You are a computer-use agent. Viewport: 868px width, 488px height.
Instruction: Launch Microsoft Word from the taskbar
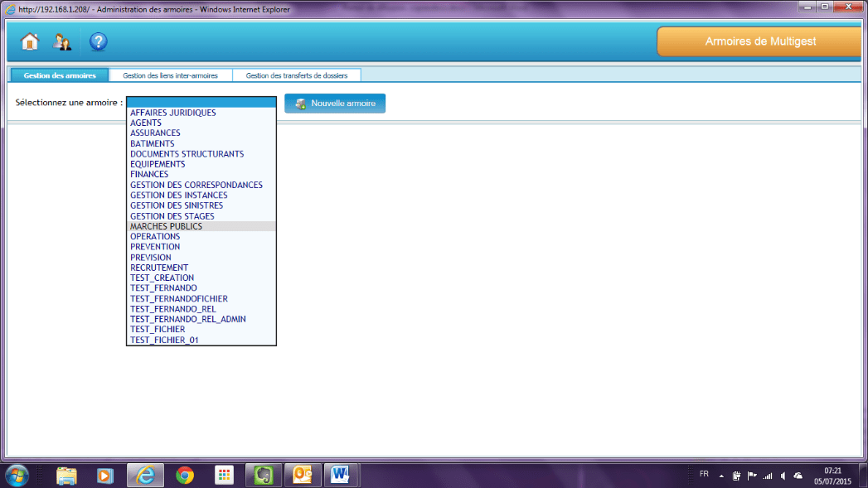point(340,475)
